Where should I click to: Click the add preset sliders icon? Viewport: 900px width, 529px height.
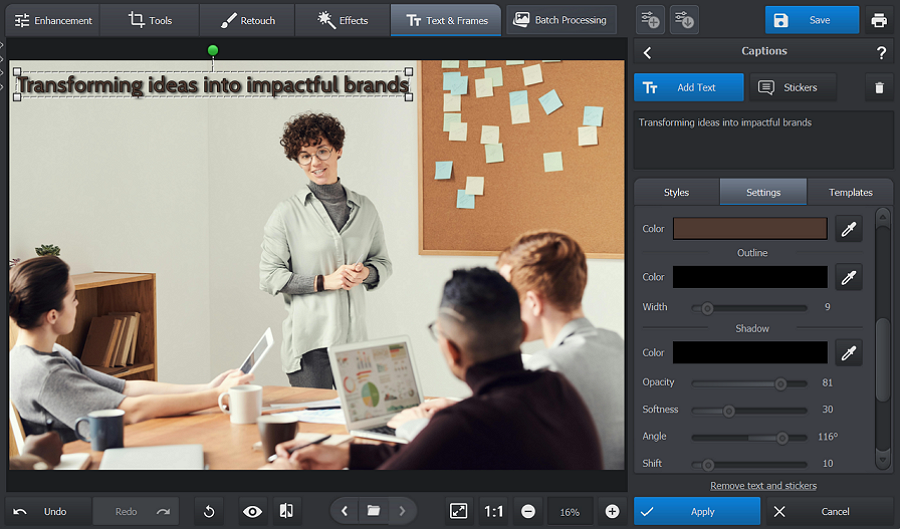650,21
